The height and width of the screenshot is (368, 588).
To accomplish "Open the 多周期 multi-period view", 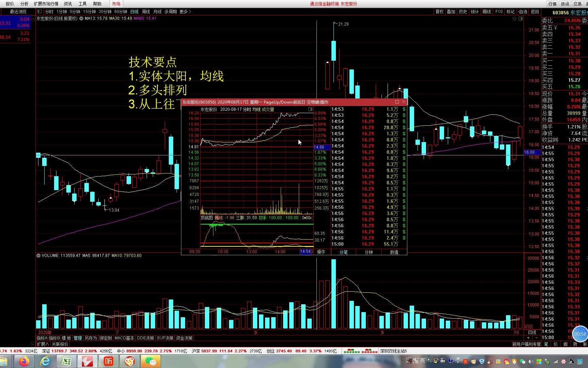I will (170, 12).
